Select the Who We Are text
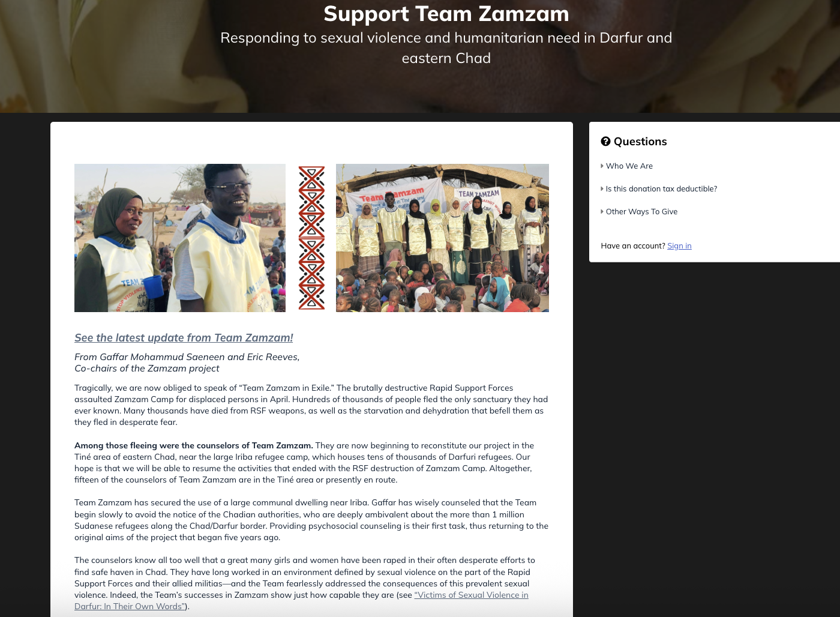This screenshot has width=840, height=617. [629, 166]
